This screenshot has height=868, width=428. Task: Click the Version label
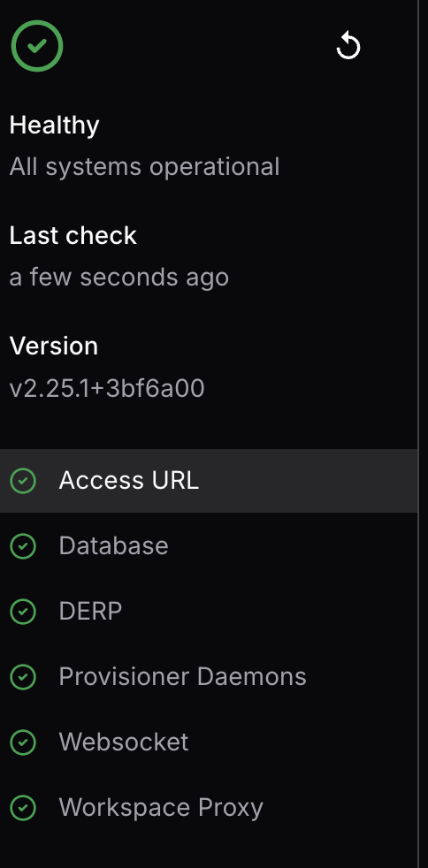coord(54,346)
